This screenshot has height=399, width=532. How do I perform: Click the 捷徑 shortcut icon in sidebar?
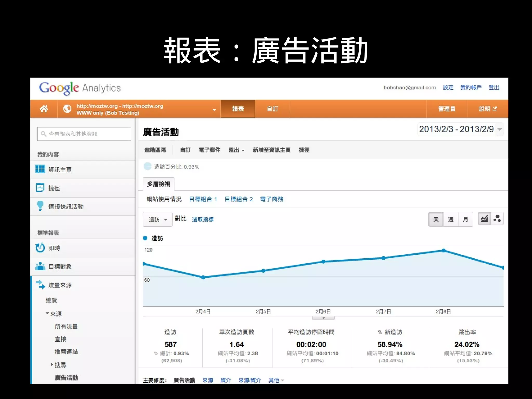[40, 188]
